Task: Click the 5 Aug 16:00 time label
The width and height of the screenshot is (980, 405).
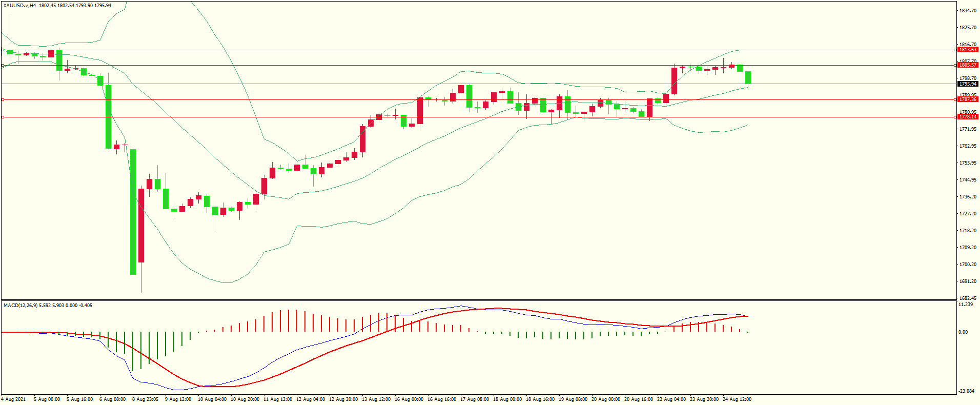Action: (80, 399)
